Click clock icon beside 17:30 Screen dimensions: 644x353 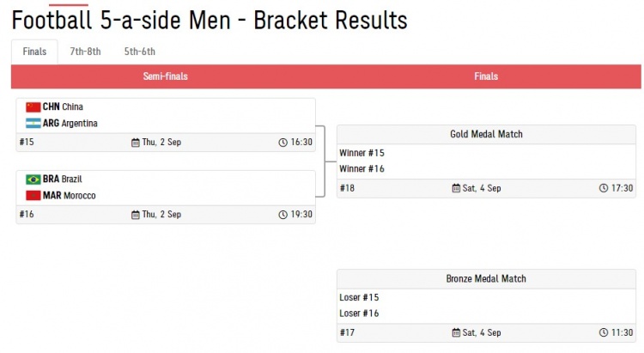click(604, 188)
